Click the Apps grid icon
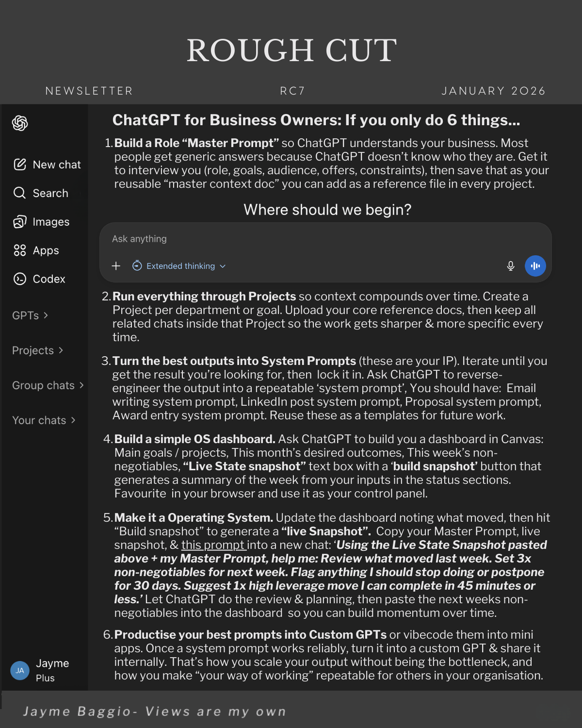The image size is (582, 728). [19, 250]
